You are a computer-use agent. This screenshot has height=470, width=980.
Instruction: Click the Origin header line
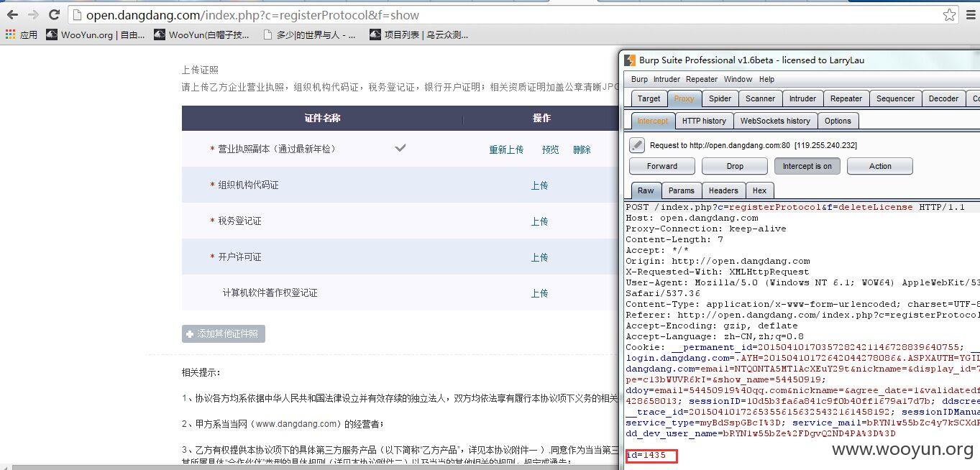click(718, 261)
